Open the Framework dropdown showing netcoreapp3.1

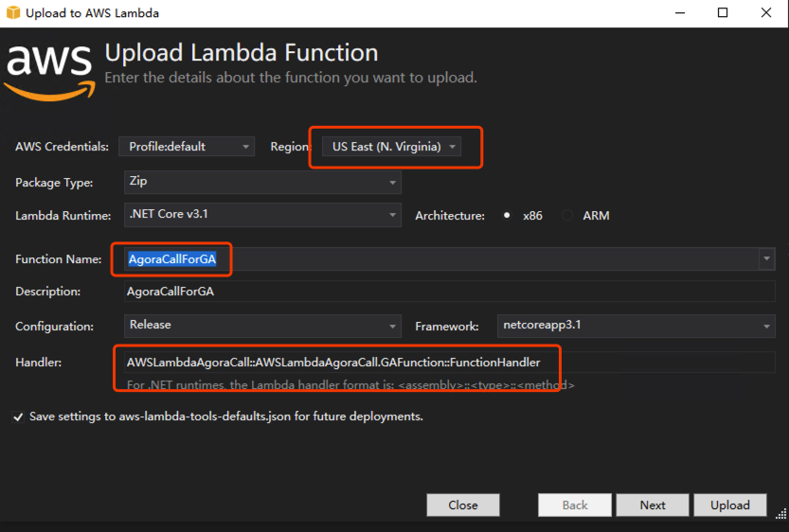click(637, 326)
